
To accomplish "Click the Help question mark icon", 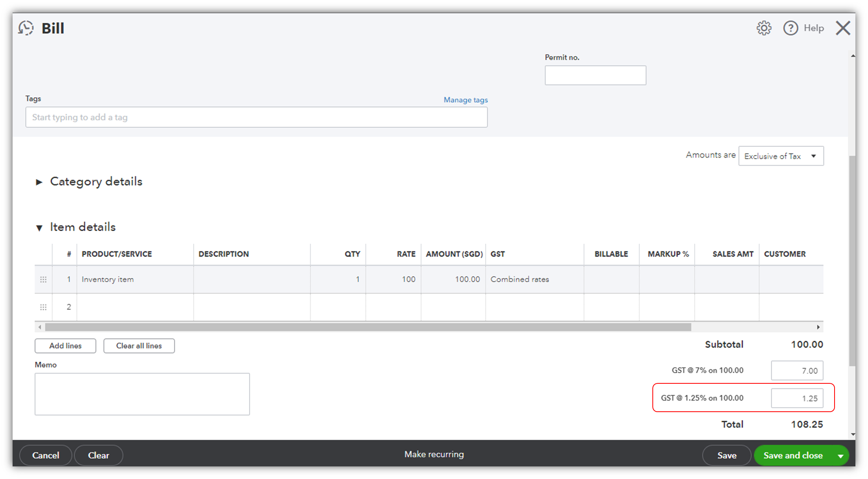I will [790, 28].
